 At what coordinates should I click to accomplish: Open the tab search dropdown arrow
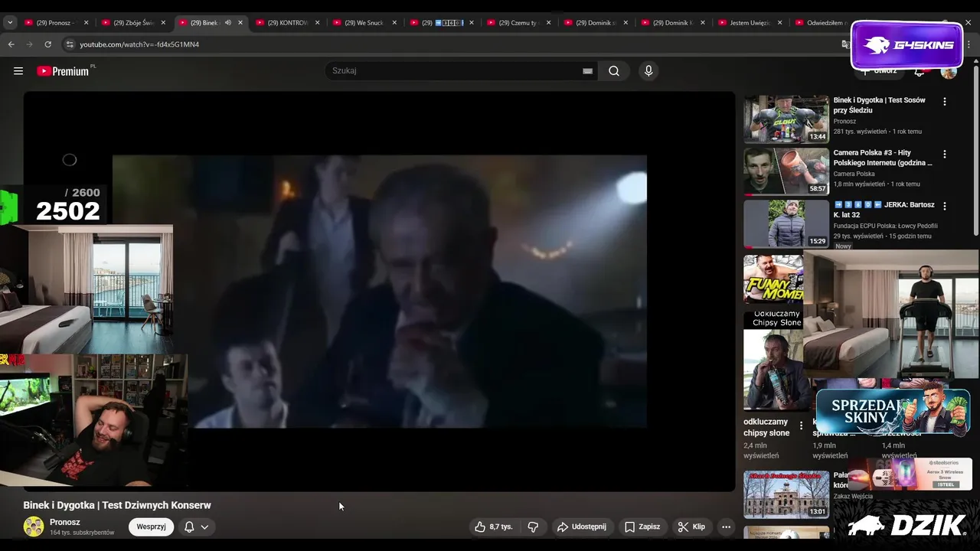pos(10,23)
